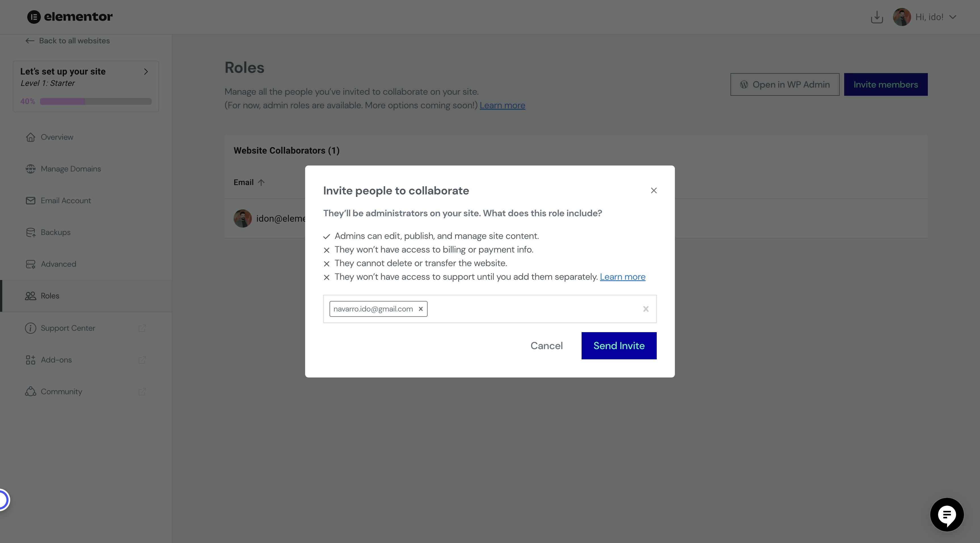Viewport: 980px width, 543px height.
Task: Open Learn more link in invite dialog
Action: 622,277
